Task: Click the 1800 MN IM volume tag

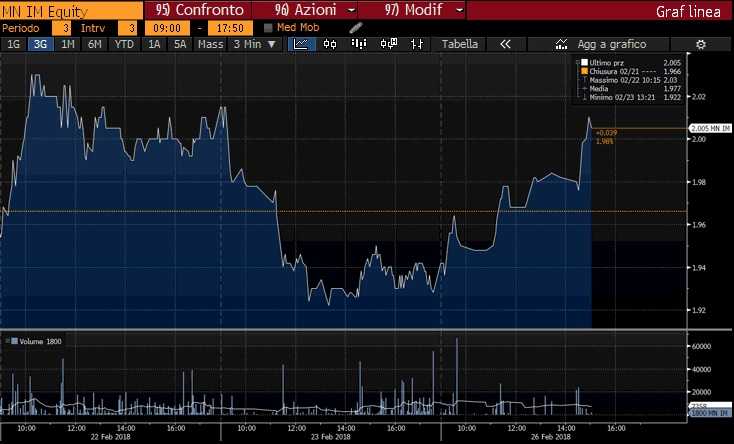Action: point(710,413)
